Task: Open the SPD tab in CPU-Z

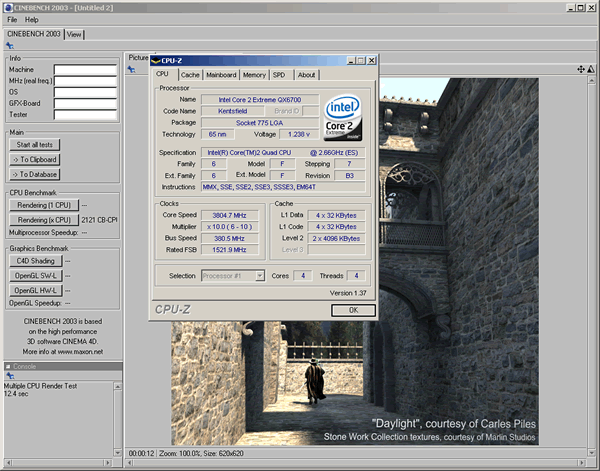Action: (x=279, y=75)
